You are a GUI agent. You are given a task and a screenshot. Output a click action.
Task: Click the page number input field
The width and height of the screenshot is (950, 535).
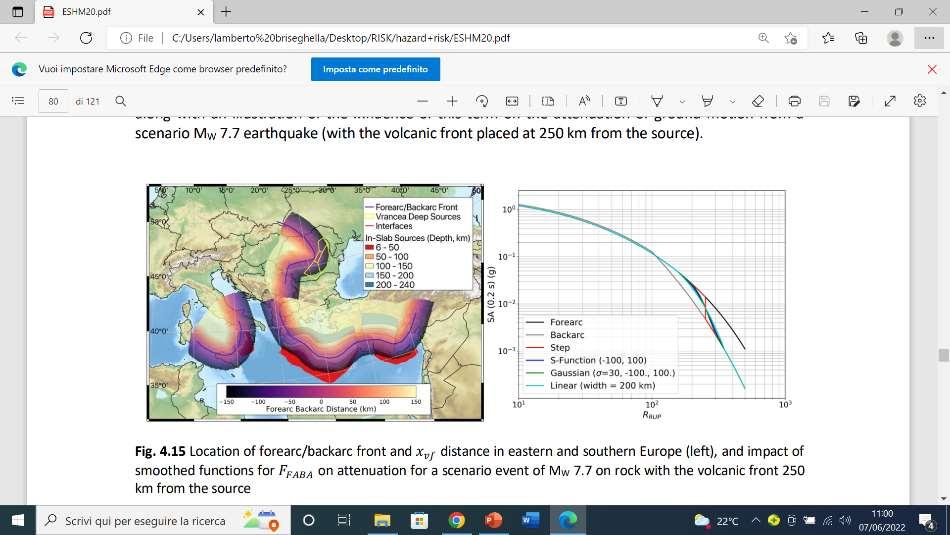coord(53,101)
